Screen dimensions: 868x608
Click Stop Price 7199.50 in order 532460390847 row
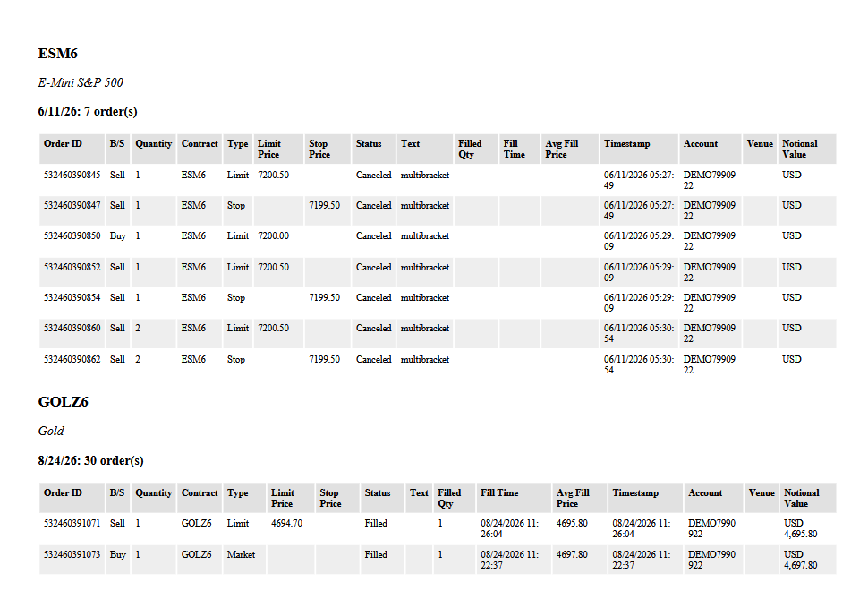click(x=325, y=205)
